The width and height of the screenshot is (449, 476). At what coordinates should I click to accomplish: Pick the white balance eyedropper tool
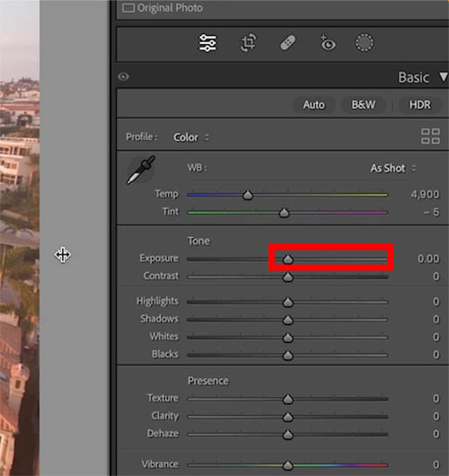[x=141, y=170]
